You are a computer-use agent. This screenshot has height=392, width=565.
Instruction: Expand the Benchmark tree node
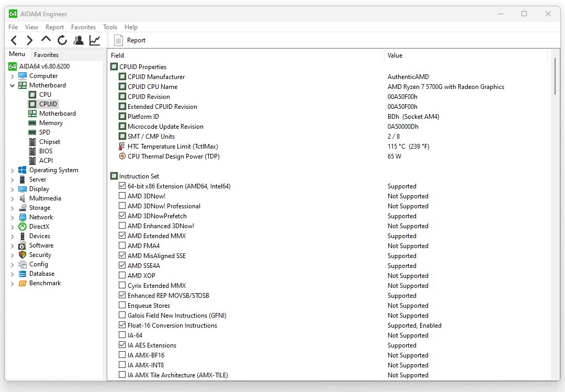click(12, 284)
